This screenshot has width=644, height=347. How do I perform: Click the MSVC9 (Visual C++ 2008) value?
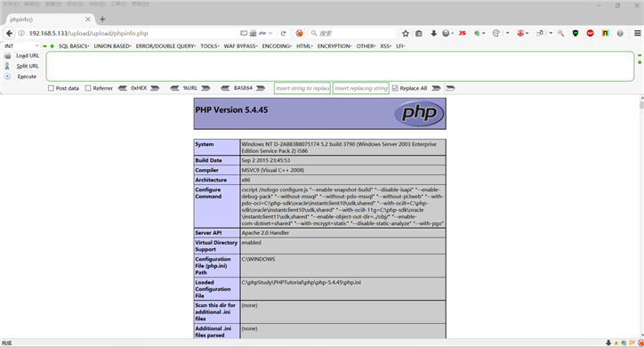point(273,170)
